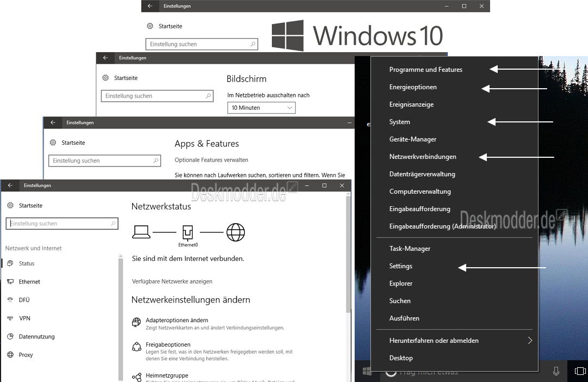Select System in the context menu
This screenshot has height=382, width=588.
point(399,122)
